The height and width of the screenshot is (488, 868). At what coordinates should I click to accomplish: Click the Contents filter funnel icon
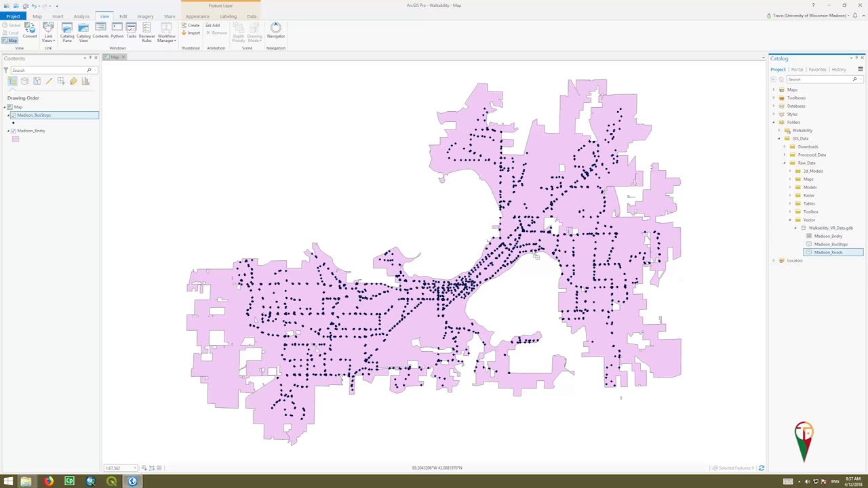6,70
